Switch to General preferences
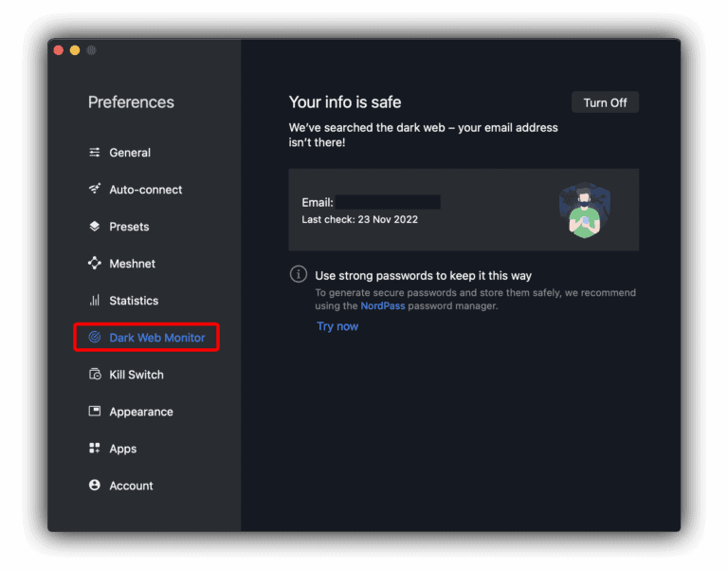This screenshot has width=728, height=570. pos(130,153)
